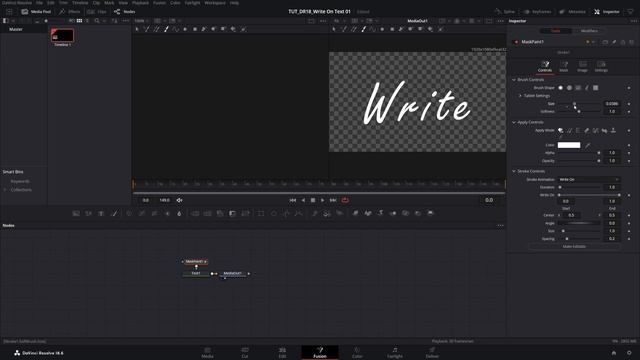The height and width of the screenshot is (360, 640).
Task: Open the File menu
Action: pos(39,3)
